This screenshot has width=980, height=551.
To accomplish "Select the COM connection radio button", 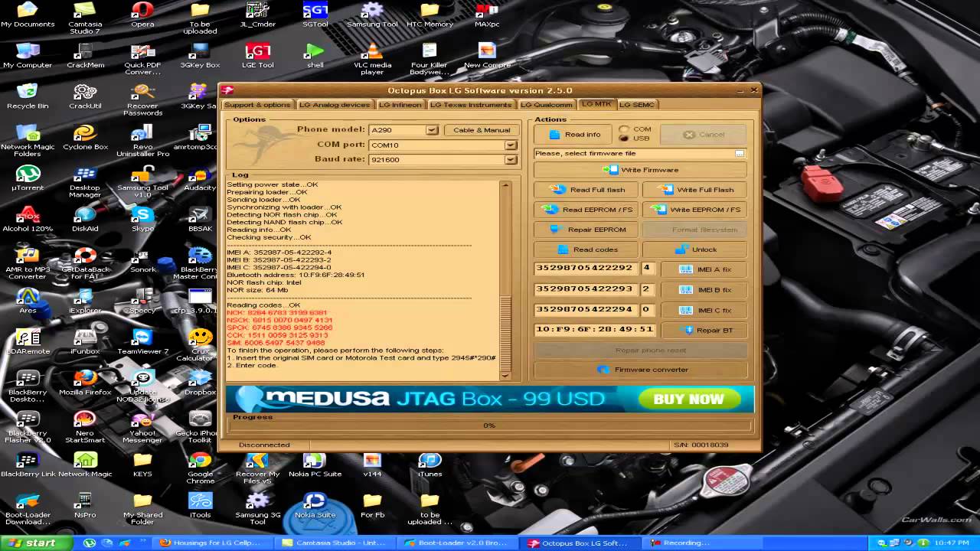I will point(624,129).
